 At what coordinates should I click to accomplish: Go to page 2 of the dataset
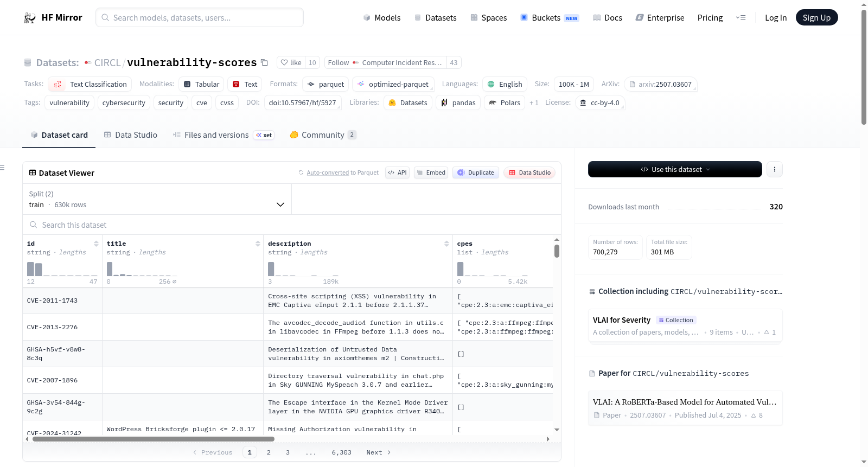point(269,452)
